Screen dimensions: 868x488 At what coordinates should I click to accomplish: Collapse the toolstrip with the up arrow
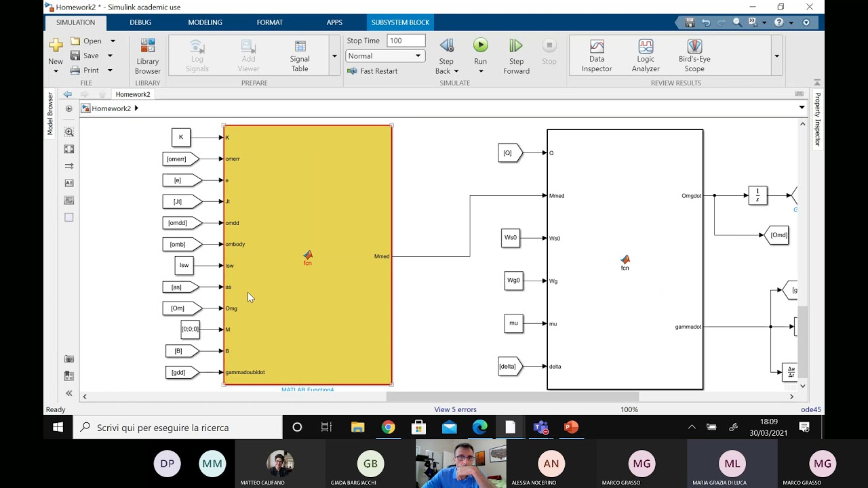(817, 83)
